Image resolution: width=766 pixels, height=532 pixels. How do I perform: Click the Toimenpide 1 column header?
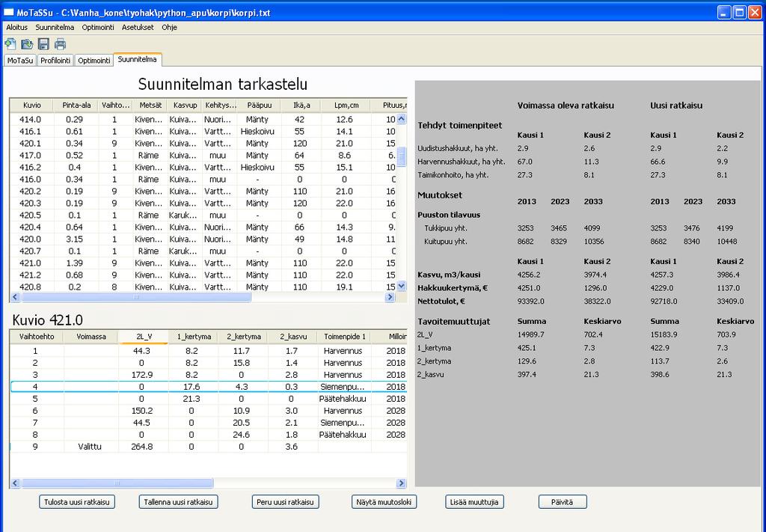coord(344,337)
